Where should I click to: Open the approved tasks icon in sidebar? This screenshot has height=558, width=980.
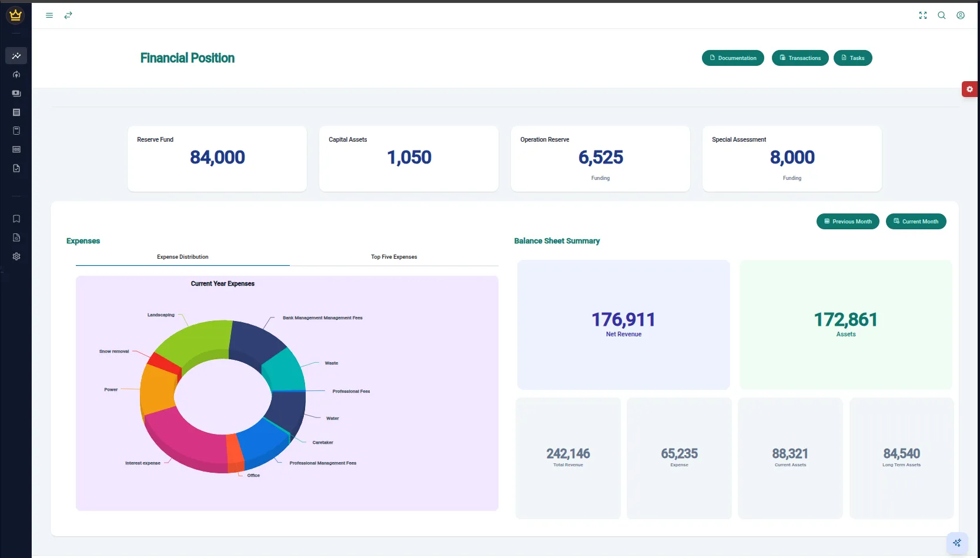pos(16,168)
